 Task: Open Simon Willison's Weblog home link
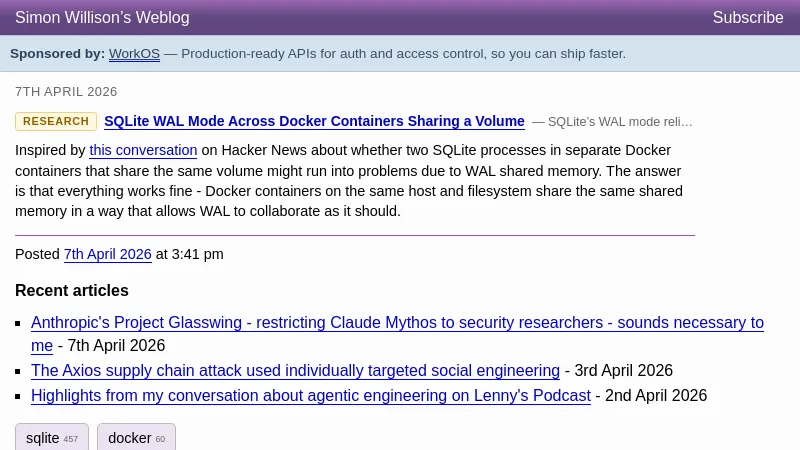click(x=102, y=18)
